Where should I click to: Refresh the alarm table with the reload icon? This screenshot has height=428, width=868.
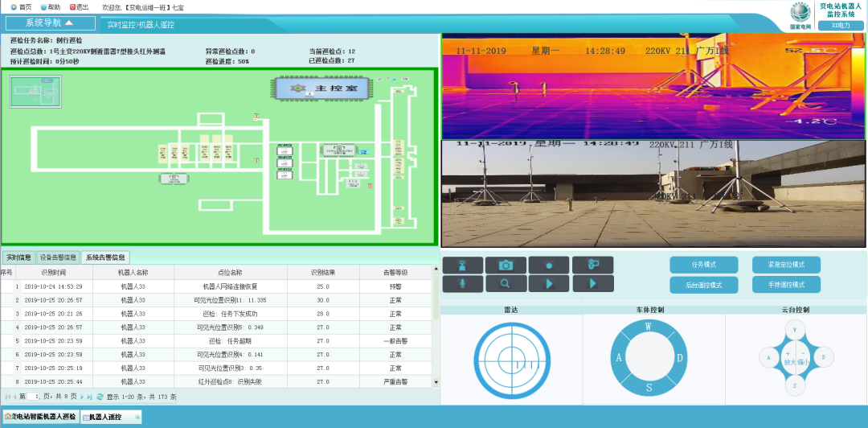100,397
